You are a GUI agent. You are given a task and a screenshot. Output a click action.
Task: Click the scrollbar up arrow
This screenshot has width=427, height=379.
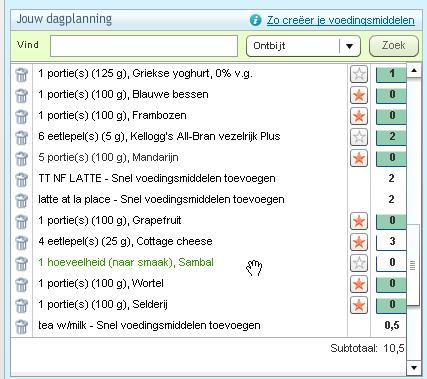pos(414,70)
